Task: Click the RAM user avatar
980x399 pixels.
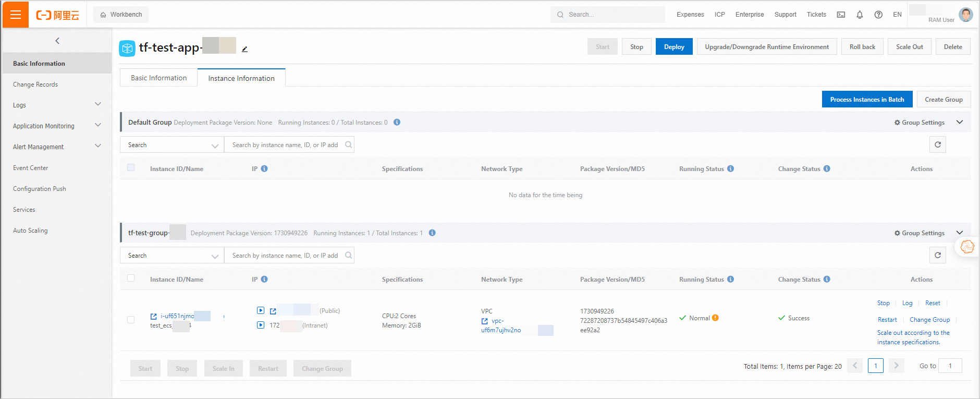Action: pos(966,14)
